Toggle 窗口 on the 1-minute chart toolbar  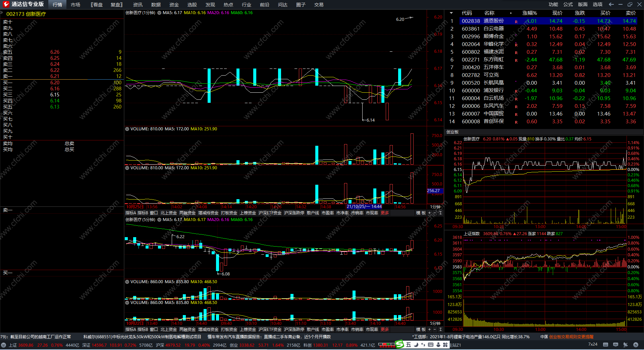tap(154, 213)
